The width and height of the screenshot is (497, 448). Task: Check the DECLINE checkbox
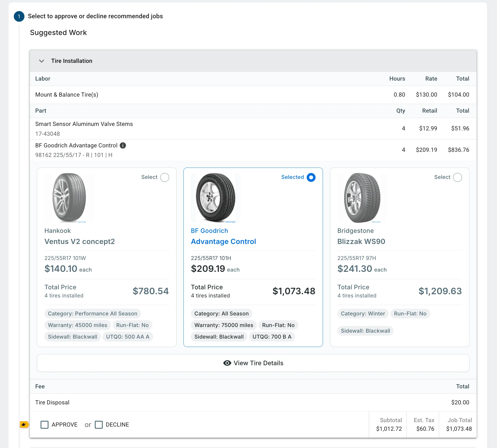99,425
